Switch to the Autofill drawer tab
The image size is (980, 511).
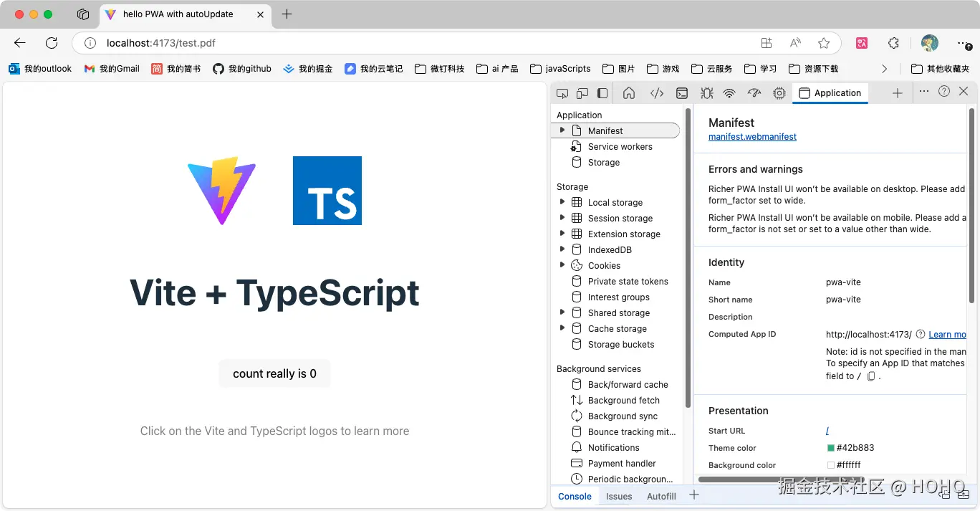click(661, 496)
